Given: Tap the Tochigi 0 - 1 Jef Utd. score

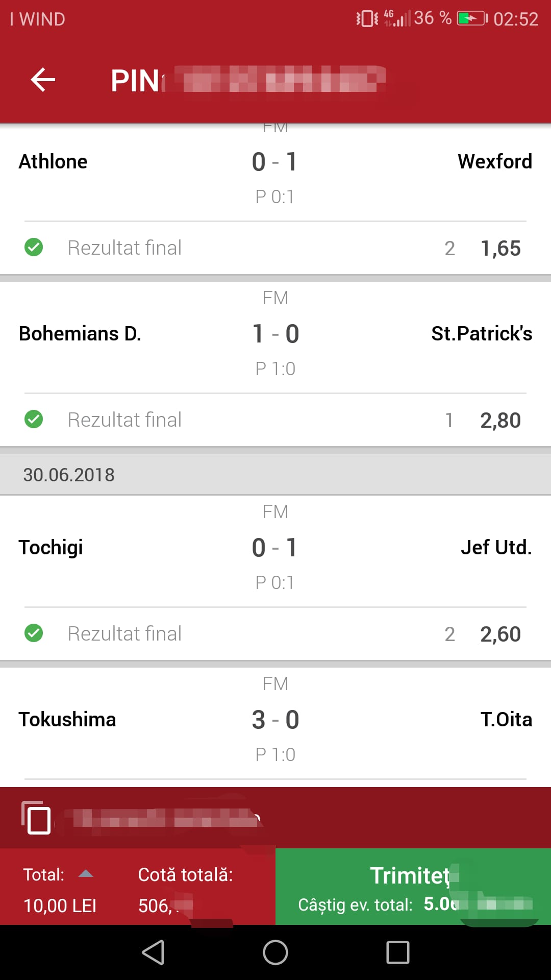Looking at the screenshot, I should coord(274,548).
